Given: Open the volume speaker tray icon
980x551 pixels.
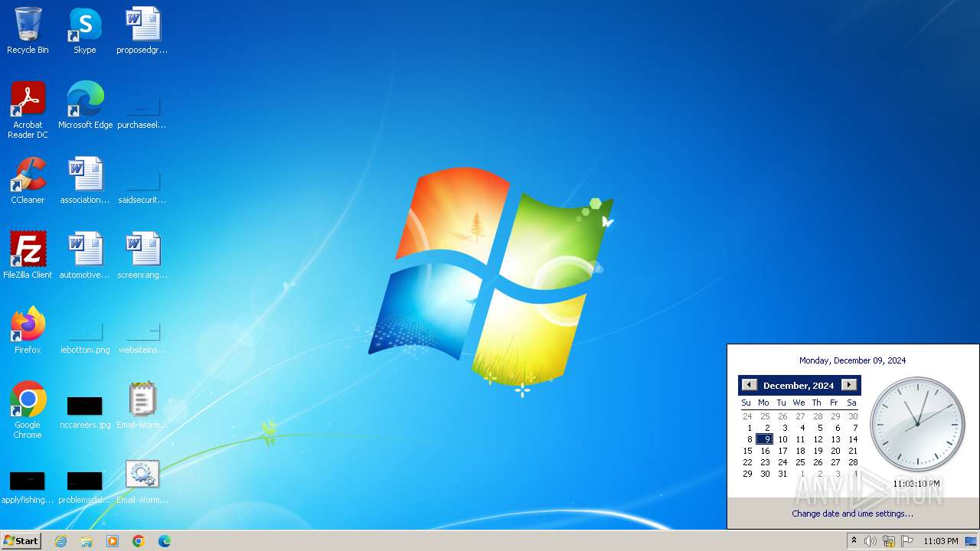Looking at the screenshot, I should tap(871, 541).
